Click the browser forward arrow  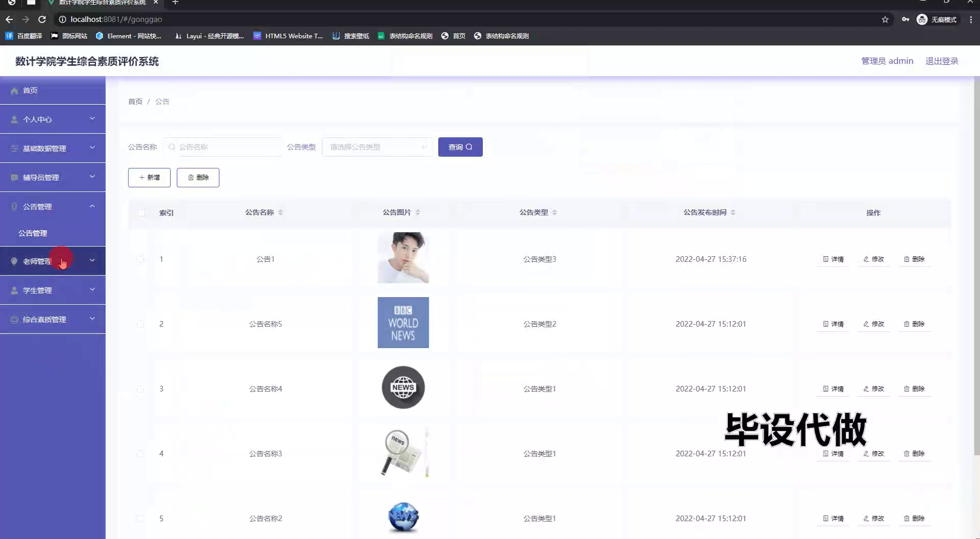click(26, 19)
